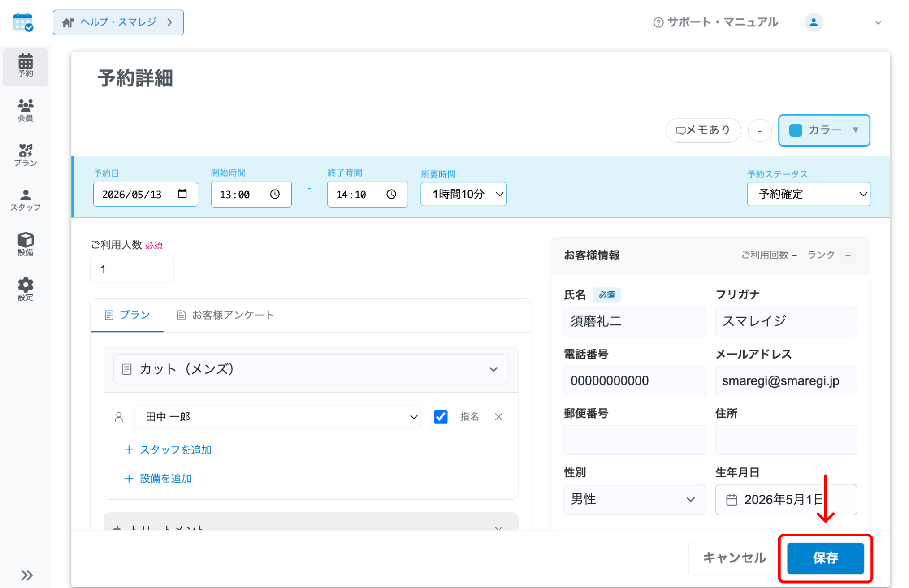Viewport: 909px width, 588px height.
Task: Click the 保存 save button
Action: [826, 558]
